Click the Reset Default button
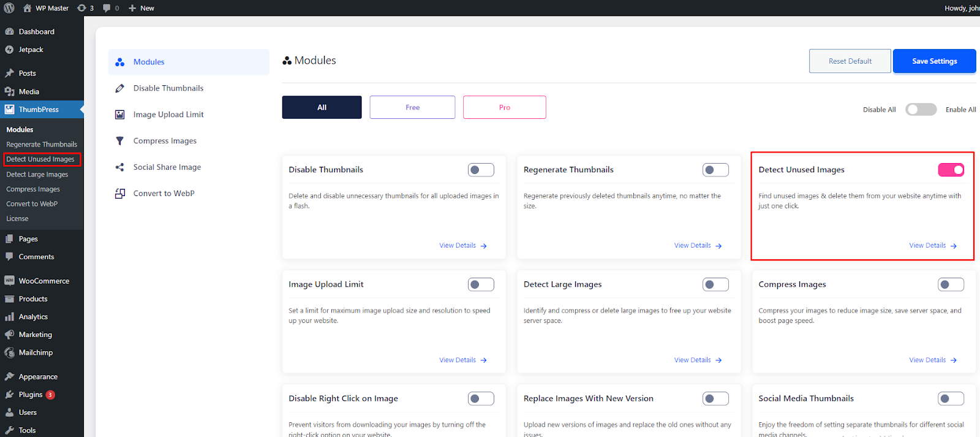 coord(850,61)
